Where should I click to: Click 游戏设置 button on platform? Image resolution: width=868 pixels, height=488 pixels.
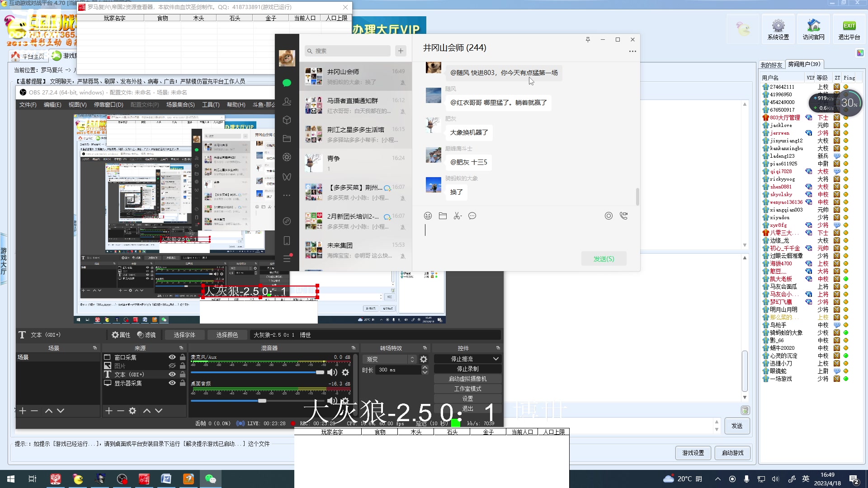click(693, 453)
